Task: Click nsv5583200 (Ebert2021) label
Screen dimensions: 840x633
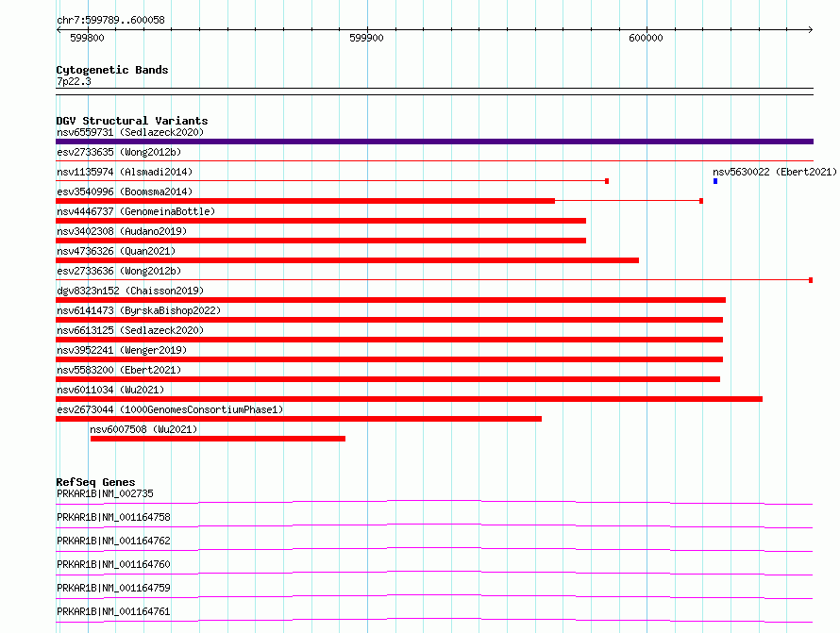Action: click(119, 370)
